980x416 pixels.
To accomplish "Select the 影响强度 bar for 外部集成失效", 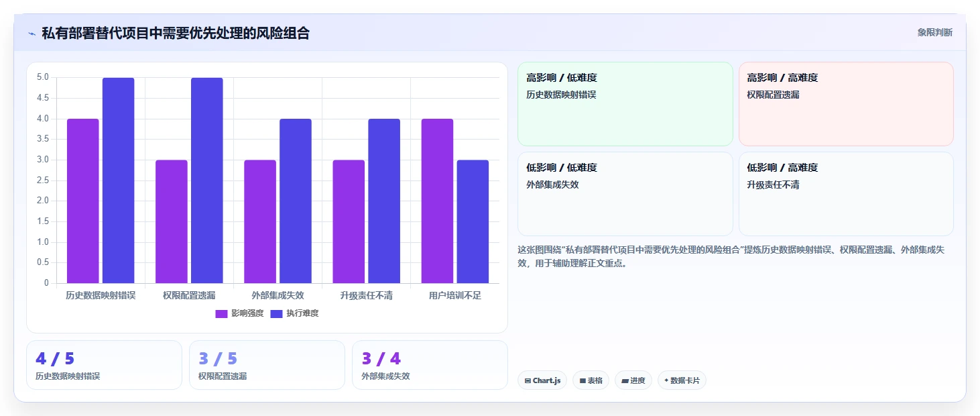I will [260, 221].
